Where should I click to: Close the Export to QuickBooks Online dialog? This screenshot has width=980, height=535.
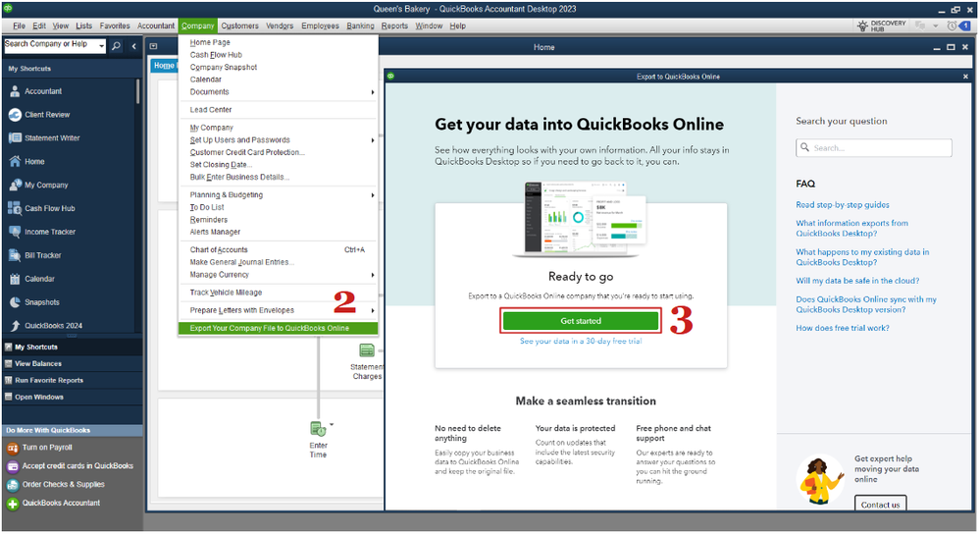click(965, 77)
